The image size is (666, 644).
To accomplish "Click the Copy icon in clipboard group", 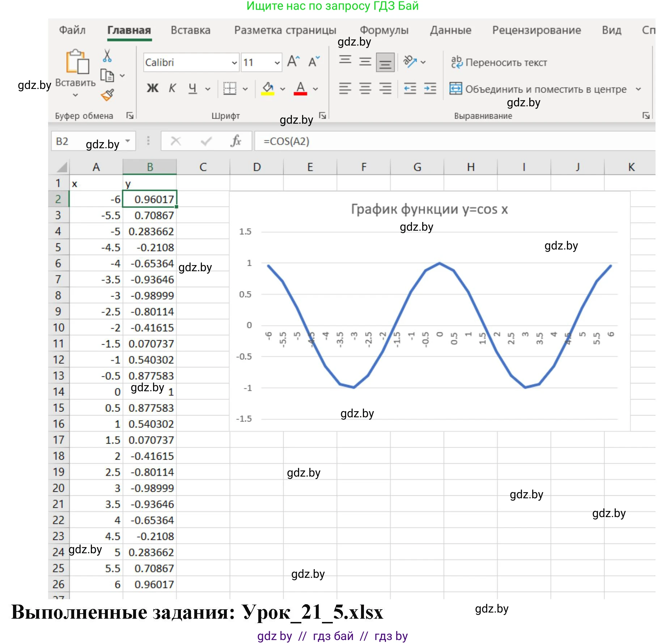I will click(107, 75).
